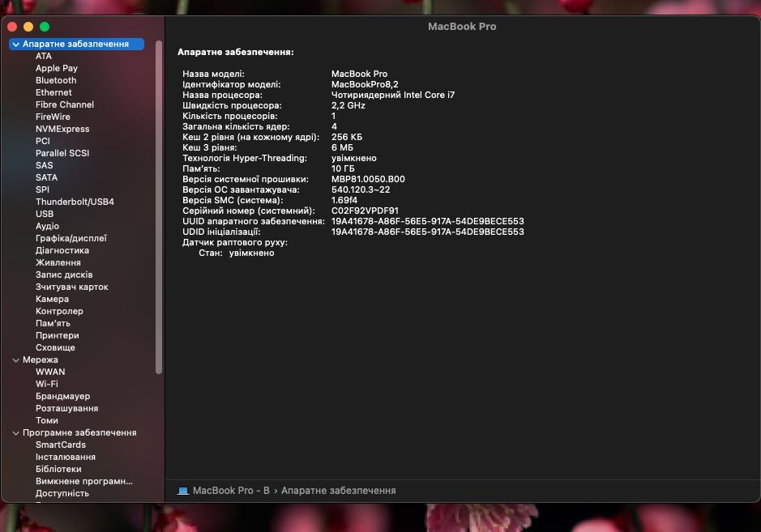The width and height of the screenshot is (761, 532).
Task: Choose FireWire in the sidebar
Action: [53, 117]
